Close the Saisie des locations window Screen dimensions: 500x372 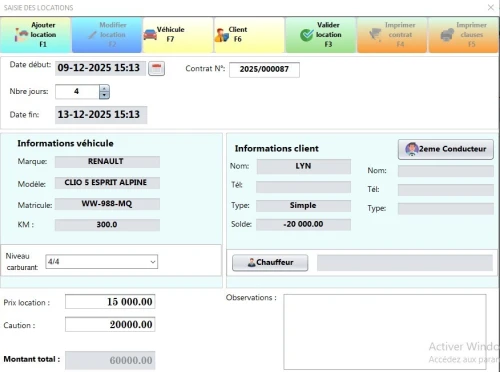(491, 7)
